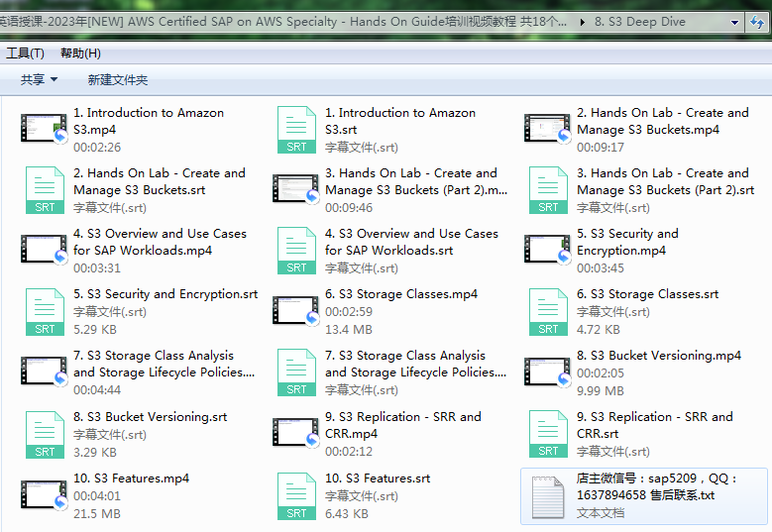Select SRT icon for 4. S3 Overview for SAP Workloads.srt

click(x=296, y=251)
